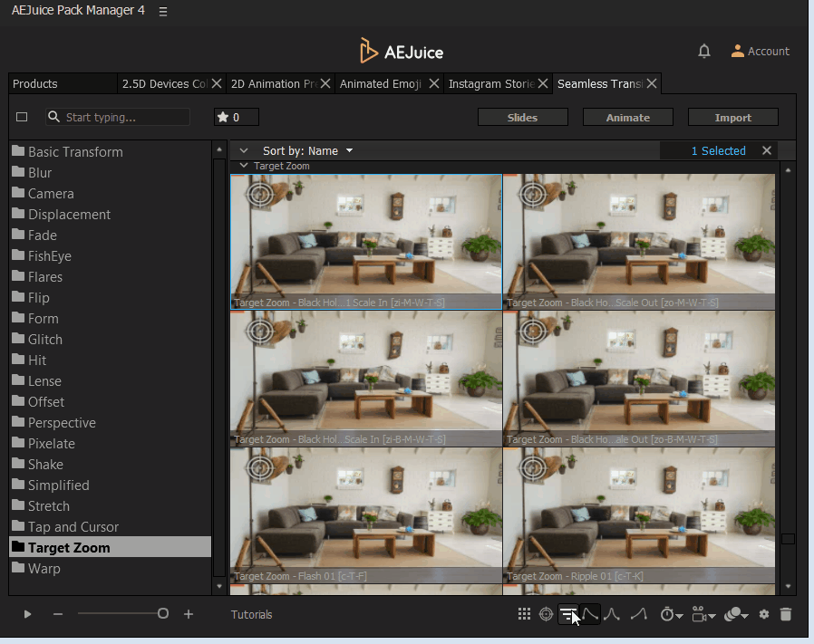Open the Glitch folder
The height and width of the screenshot is (644, 814).
(110, 339)
